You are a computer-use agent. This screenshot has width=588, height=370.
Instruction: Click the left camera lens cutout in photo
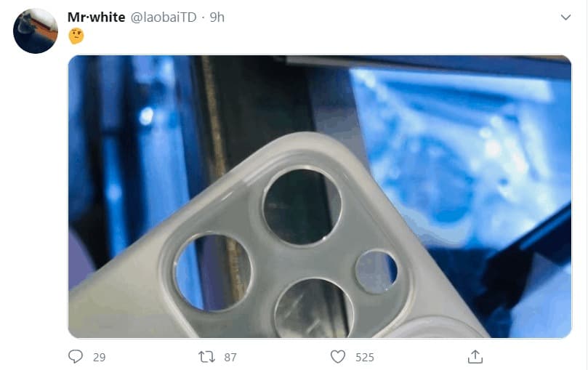(x=213, y=273)
